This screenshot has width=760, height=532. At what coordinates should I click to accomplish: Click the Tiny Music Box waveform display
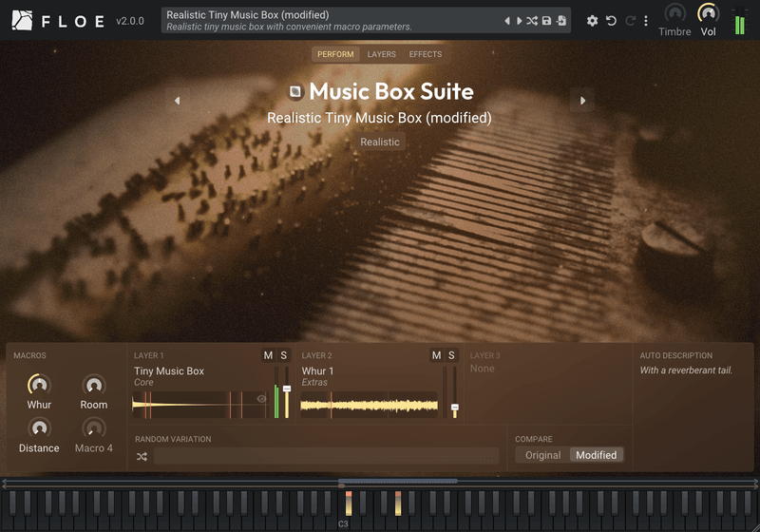point(199,405)
